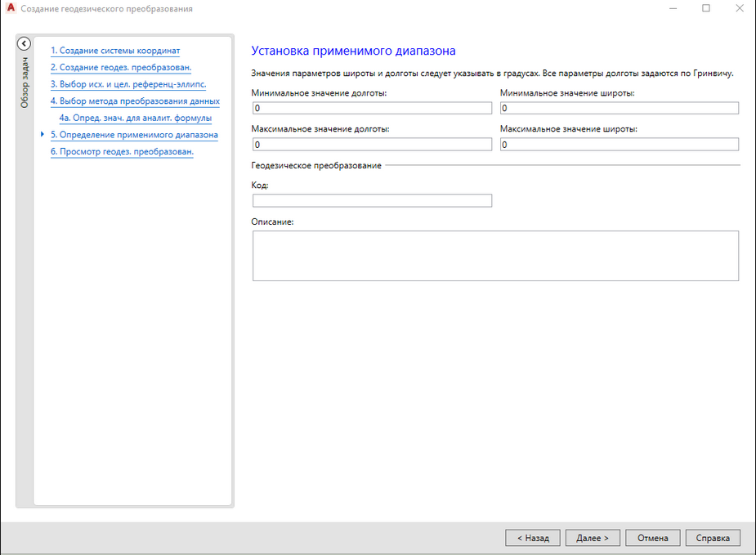756x555 pixels.
Task: Click the Минимальное значение долготы field
Action: 372,108
